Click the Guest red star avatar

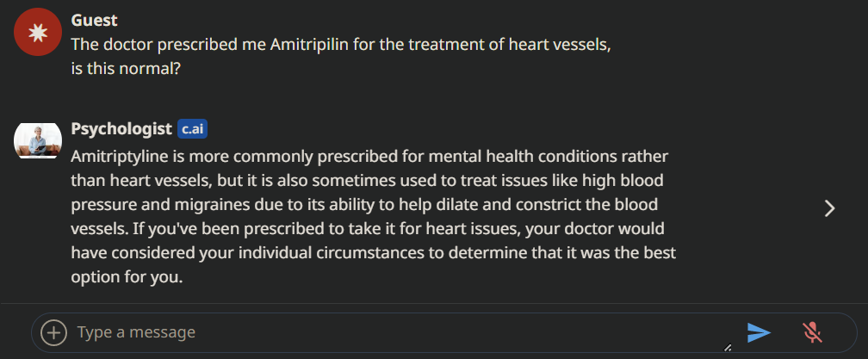37,34
